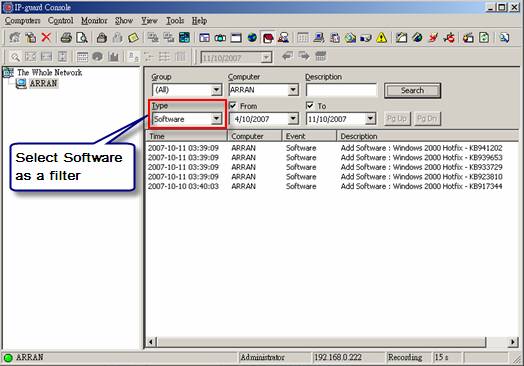Open the Tools menu

[x=175, y=21]
